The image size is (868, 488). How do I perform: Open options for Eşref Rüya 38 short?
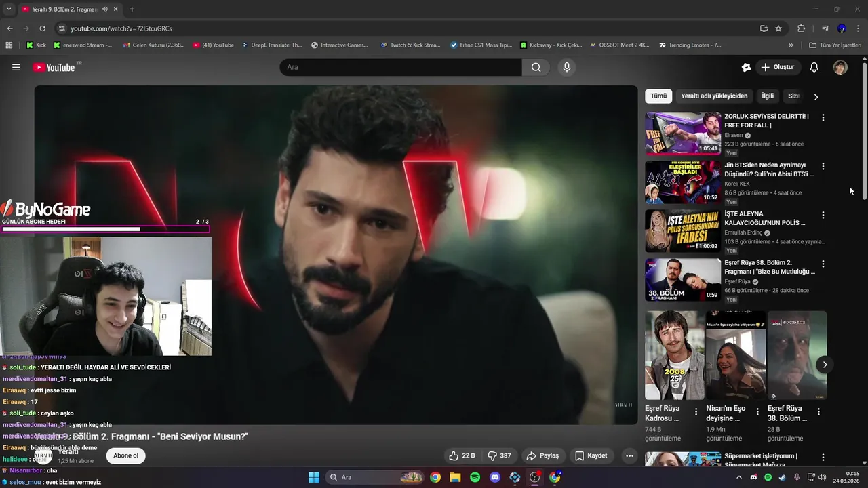[818, 411]
